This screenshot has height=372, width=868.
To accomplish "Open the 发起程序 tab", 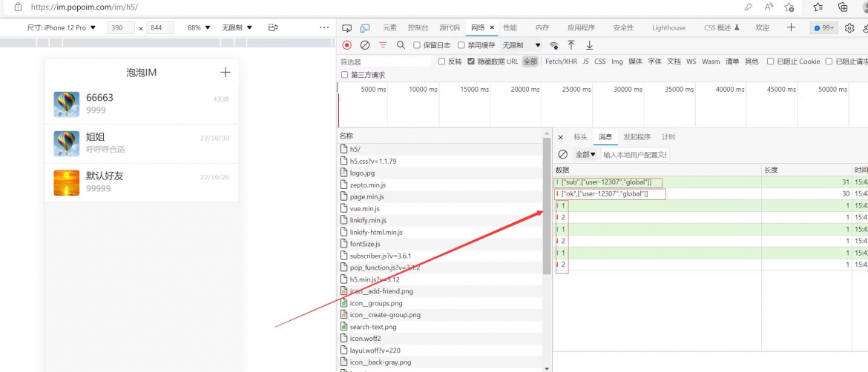I will [637, 137].
